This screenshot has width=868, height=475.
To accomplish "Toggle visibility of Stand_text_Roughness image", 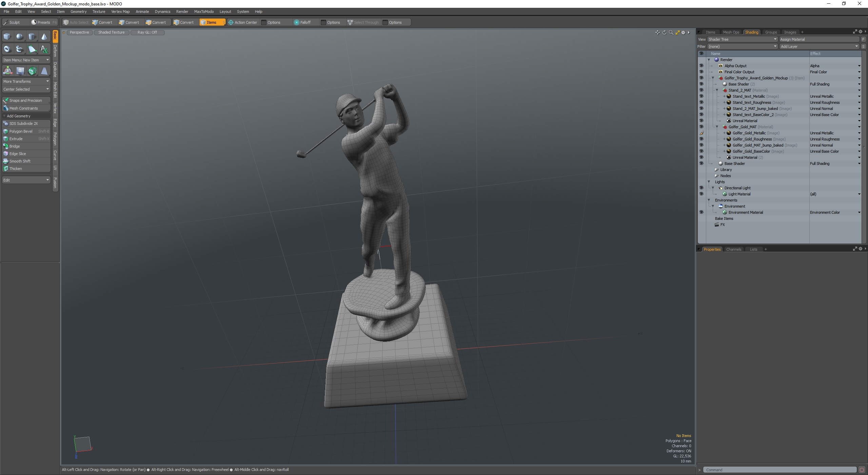I will point(701,102).
